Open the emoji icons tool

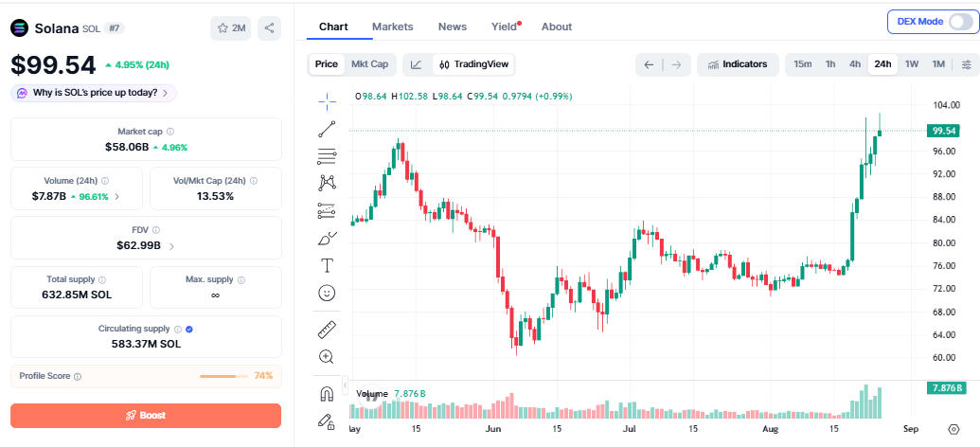point(327,293)
